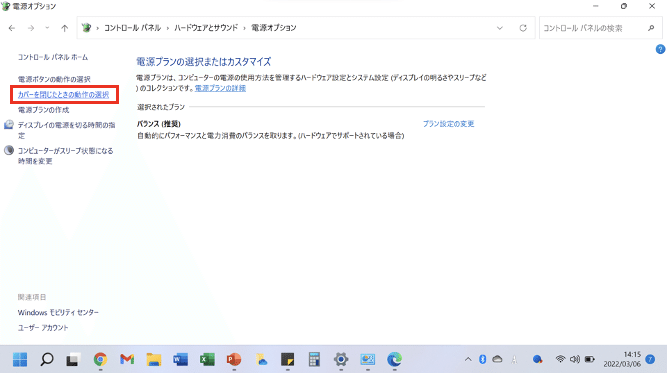The height and width of the screenshot is (373, 667).
Task: Click the search magnifier in search box
Action: (x=651, y=28)
